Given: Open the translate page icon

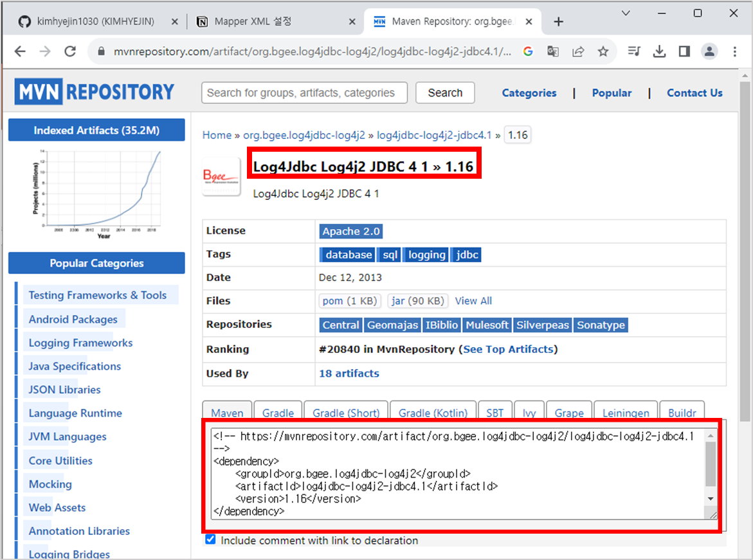Looking at the screenshot, I should click(553, 51).
